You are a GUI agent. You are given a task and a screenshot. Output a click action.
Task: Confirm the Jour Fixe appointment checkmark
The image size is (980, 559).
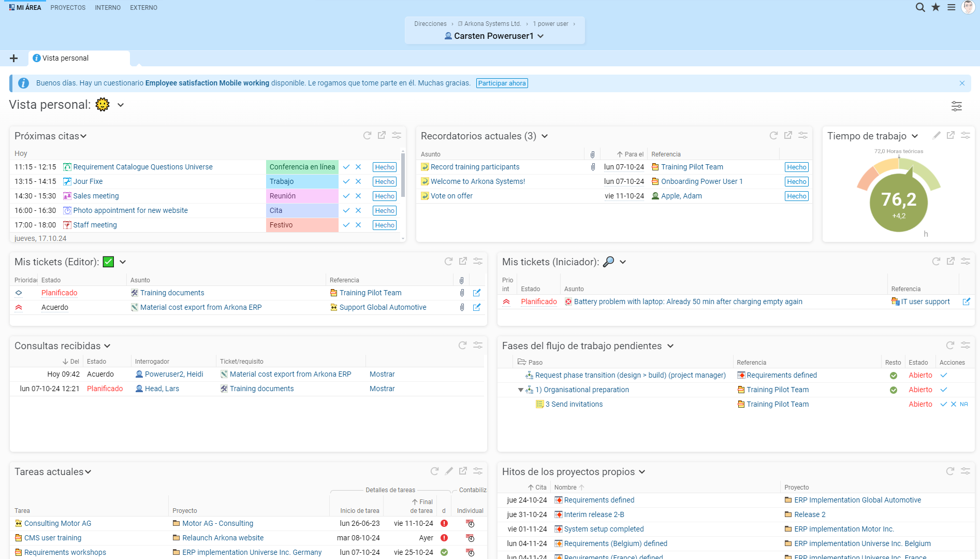coord(346,181)
